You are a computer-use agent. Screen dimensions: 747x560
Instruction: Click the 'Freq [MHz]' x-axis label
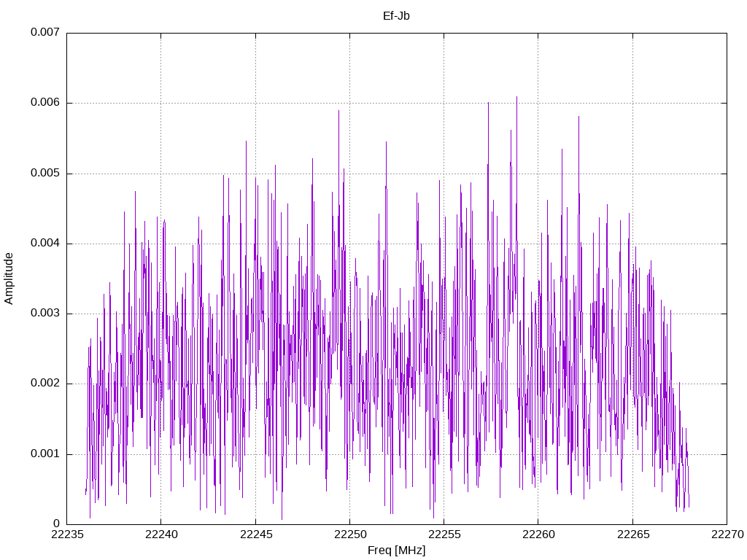tap(396, 551)
